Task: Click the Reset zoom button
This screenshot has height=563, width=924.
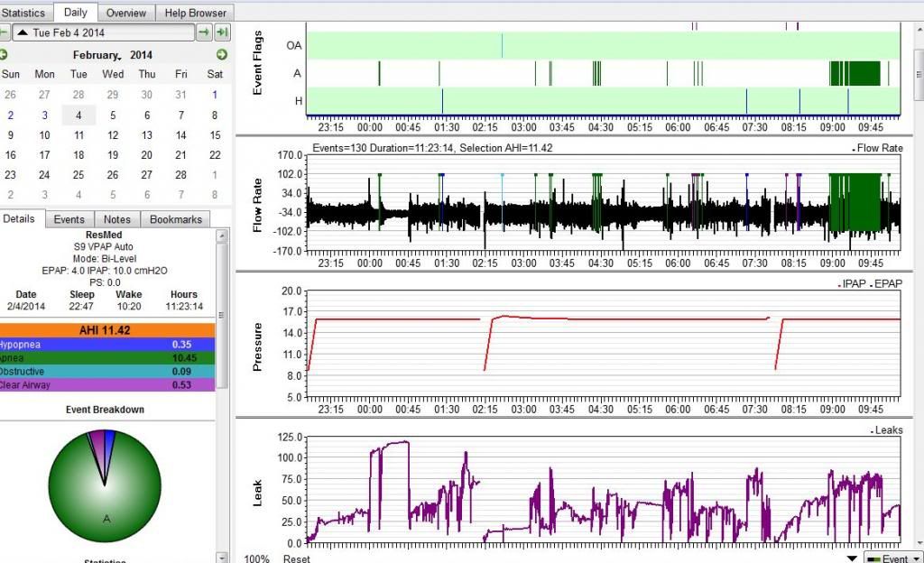Action: click(297, 558)
